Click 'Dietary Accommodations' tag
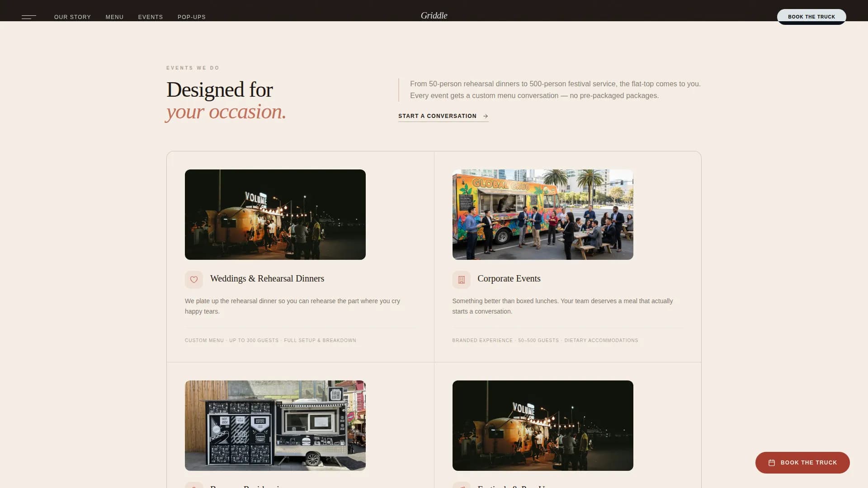This screenshot has width=868, height=488. [601, 341]
